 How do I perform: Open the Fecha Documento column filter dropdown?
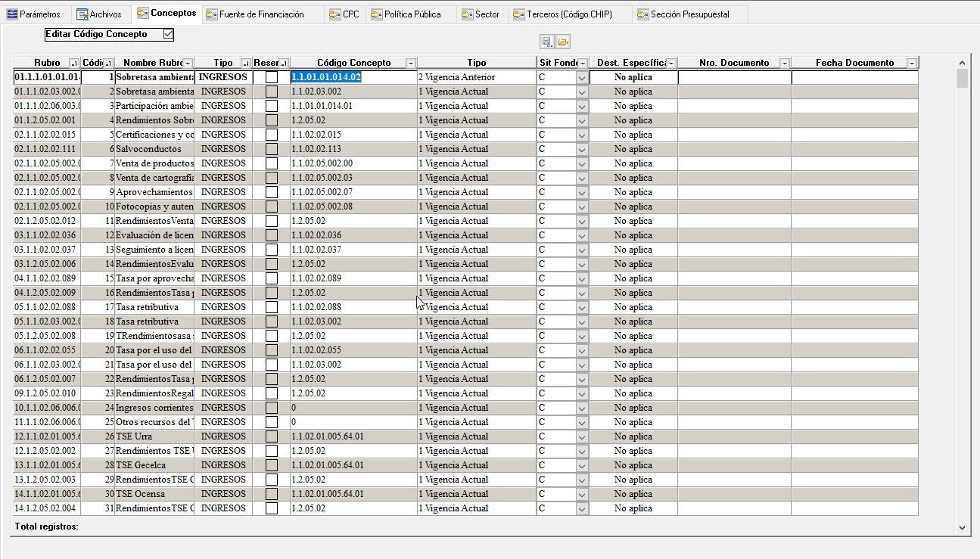[911, 64]
